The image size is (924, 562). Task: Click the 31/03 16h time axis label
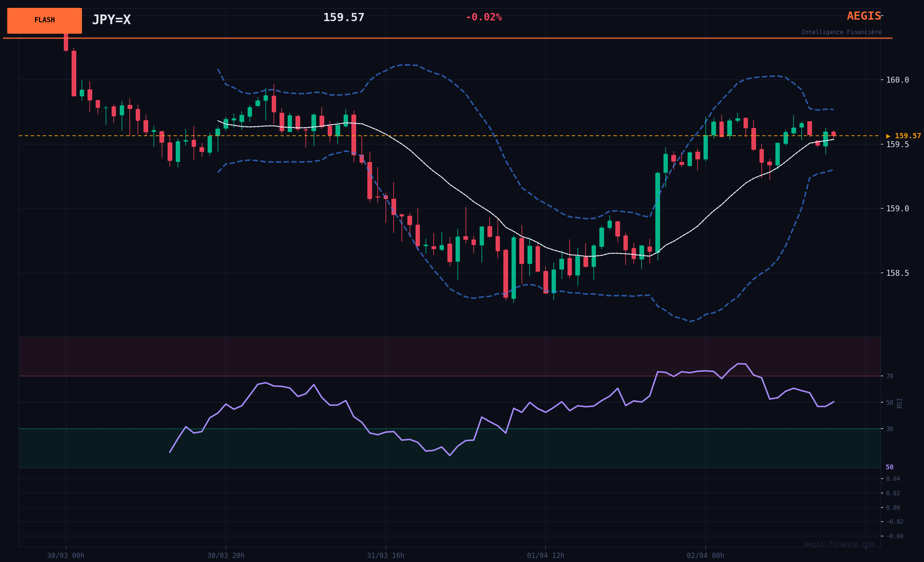pyautogui.click(x=385, y=556)
